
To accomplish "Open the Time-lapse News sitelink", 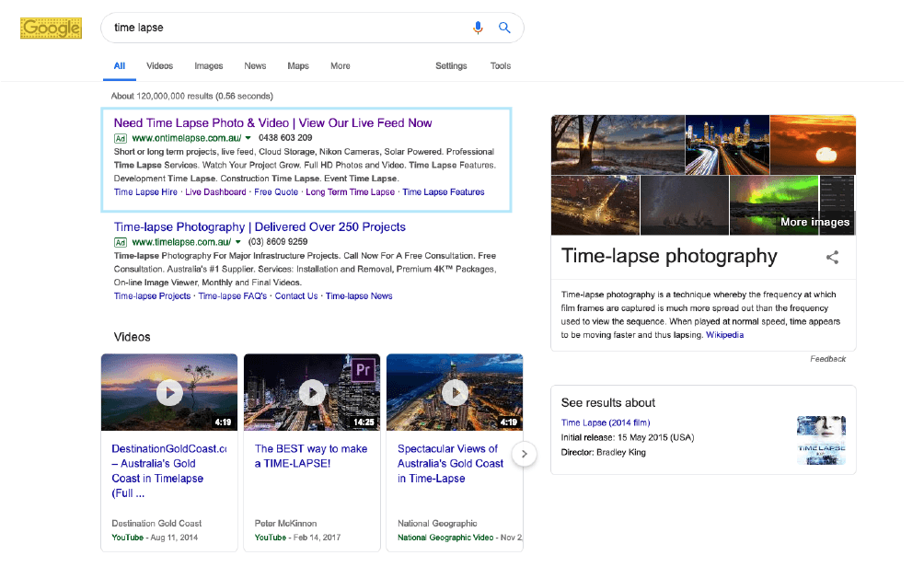I will [359, 295].
